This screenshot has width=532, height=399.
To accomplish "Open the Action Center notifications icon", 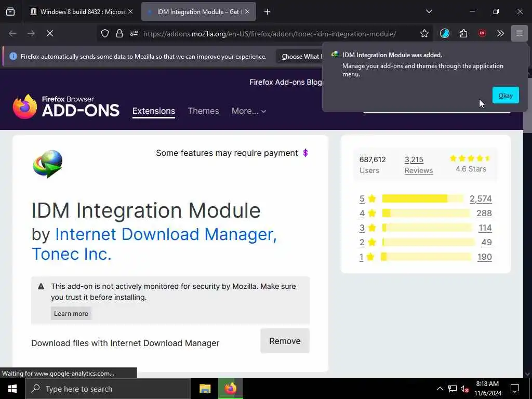I will tap(515, 389).
